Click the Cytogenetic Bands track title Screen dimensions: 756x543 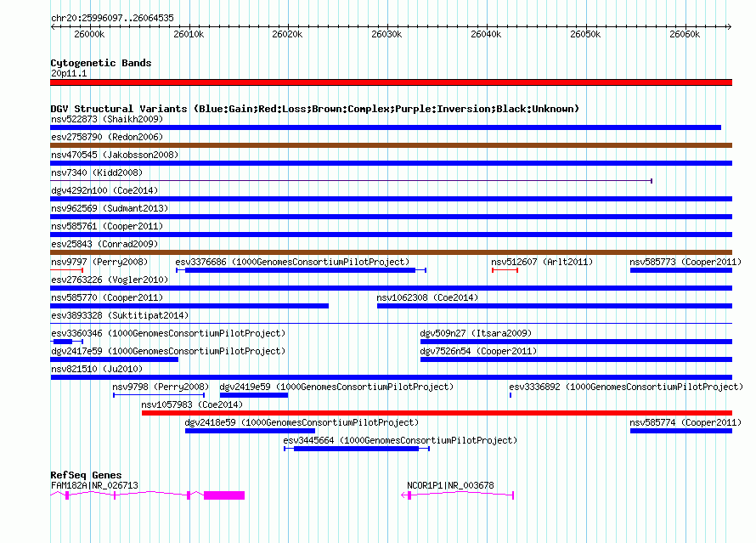pos(101,63)
